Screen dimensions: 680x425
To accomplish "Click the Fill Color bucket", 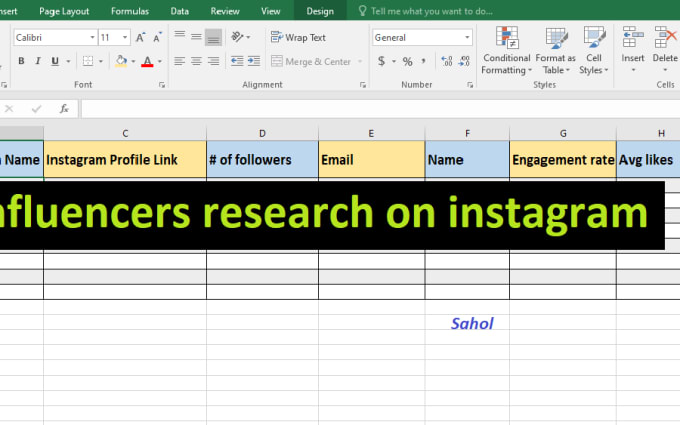I will pos(121,61).
